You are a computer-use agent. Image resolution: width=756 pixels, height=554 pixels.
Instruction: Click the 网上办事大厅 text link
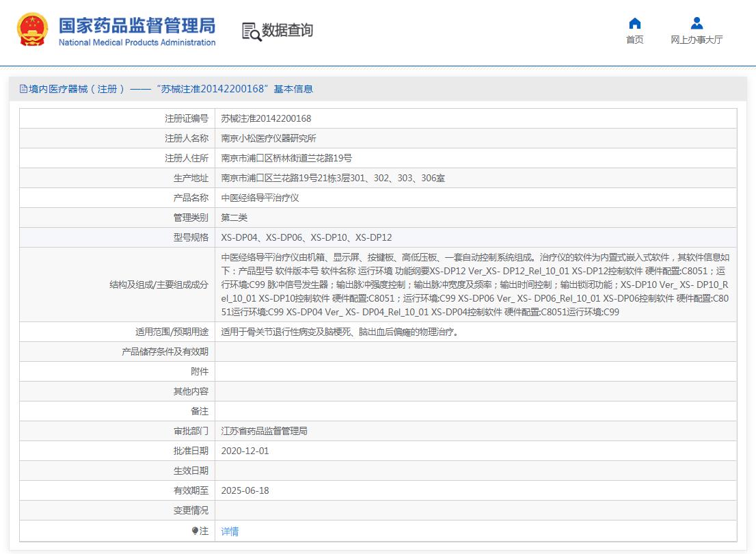point(697,40)
